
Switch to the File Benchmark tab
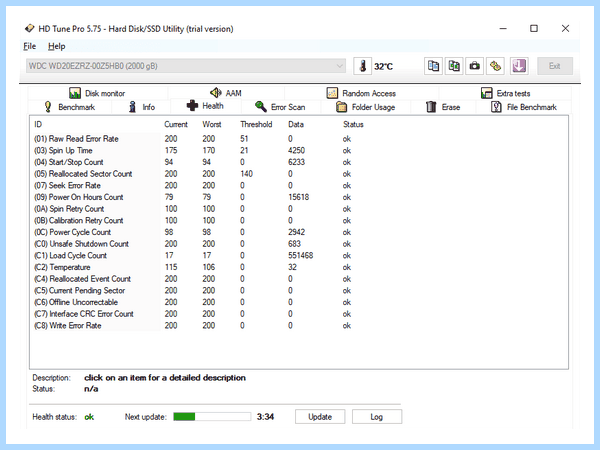tap(524, 107)
